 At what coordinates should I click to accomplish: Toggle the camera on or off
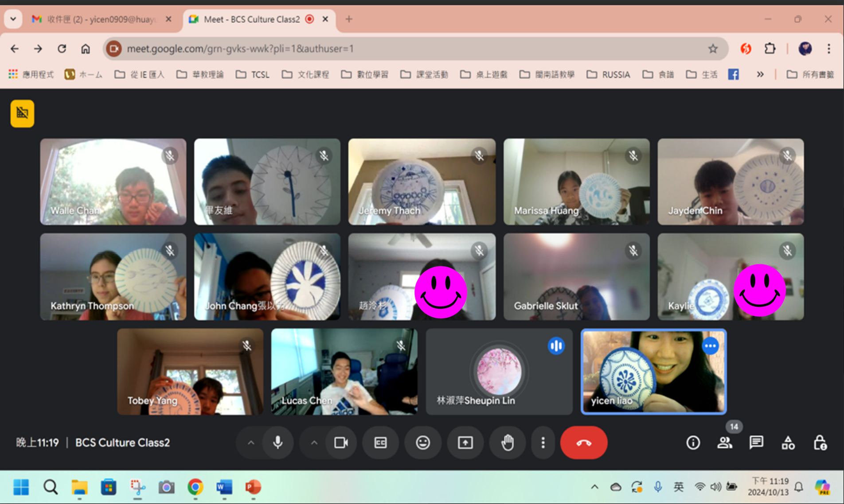coord(340,442)
